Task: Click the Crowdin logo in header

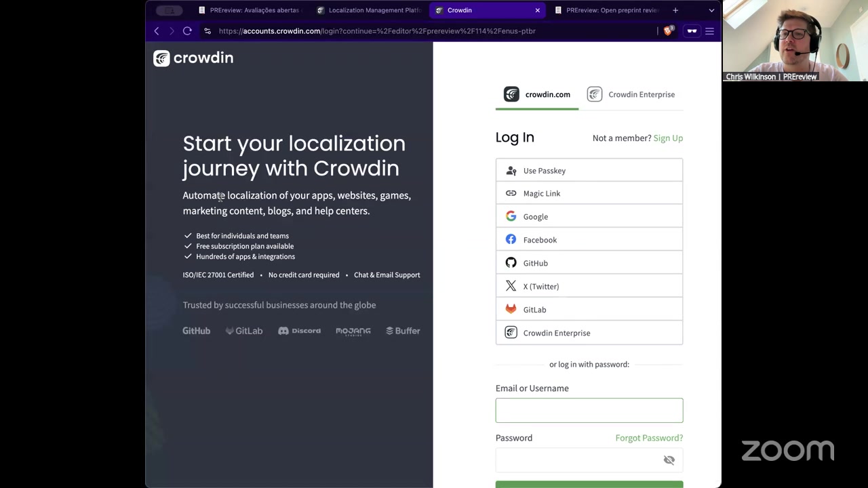Action: click(x=193, y=58)
